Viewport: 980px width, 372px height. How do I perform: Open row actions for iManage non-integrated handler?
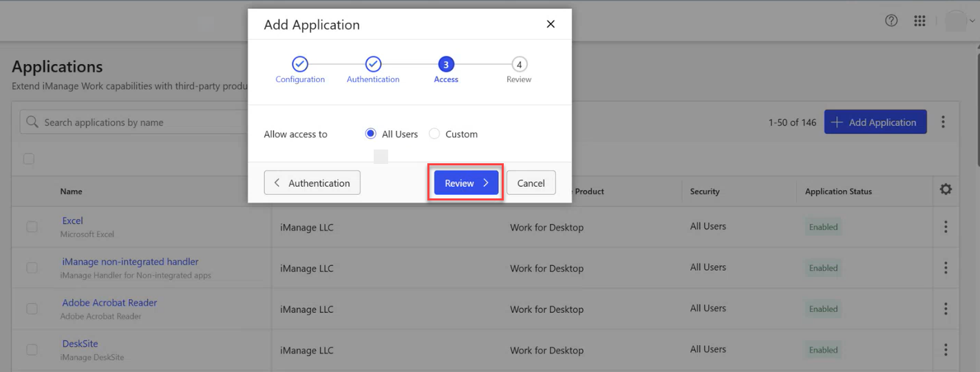point(946,268)
